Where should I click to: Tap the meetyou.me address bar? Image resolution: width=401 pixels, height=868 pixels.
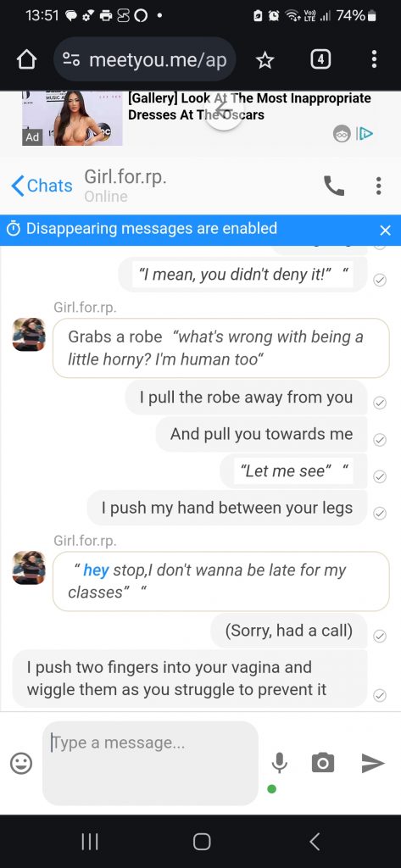pyautogui.click(x=145, y=60)
